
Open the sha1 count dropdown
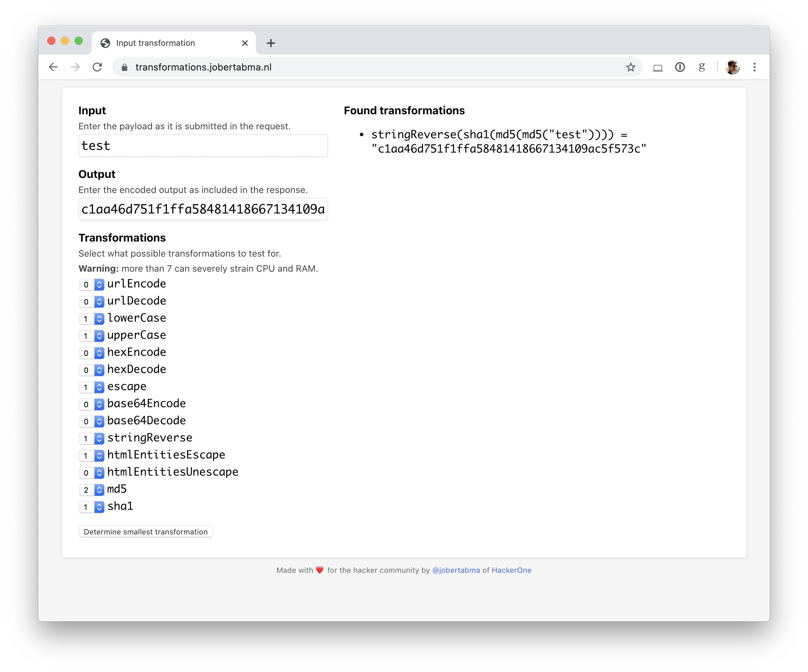click(92, 507)
